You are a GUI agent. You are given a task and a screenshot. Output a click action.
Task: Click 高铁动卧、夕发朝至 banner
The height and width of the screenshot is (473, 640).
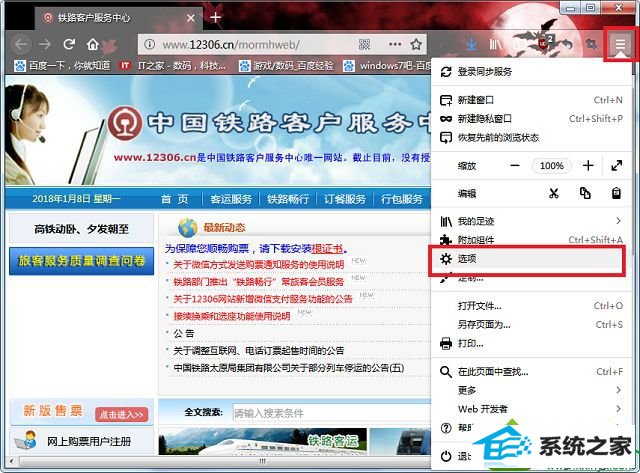pos(82,229)
